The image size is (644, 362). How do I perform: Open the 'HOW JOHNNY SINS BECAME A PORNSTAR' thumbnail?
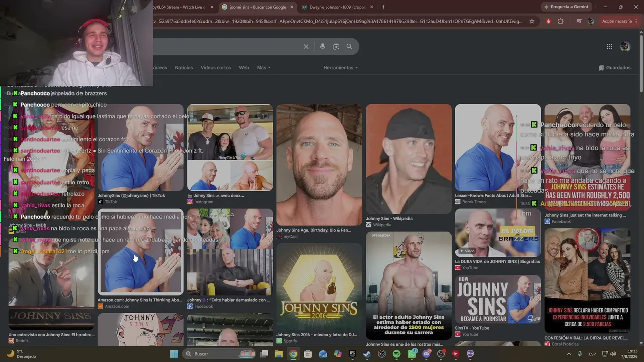coord(498,299)
